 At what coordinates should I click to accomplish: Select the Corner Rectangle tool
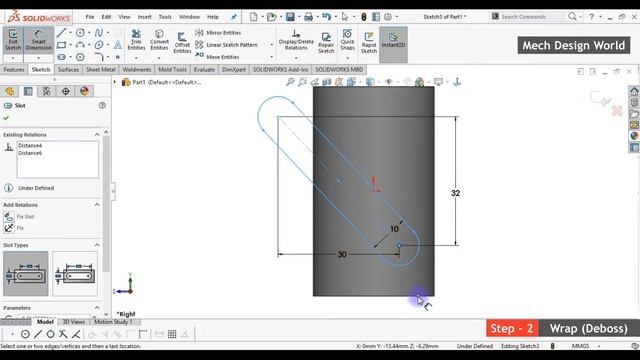pos(62,45)
